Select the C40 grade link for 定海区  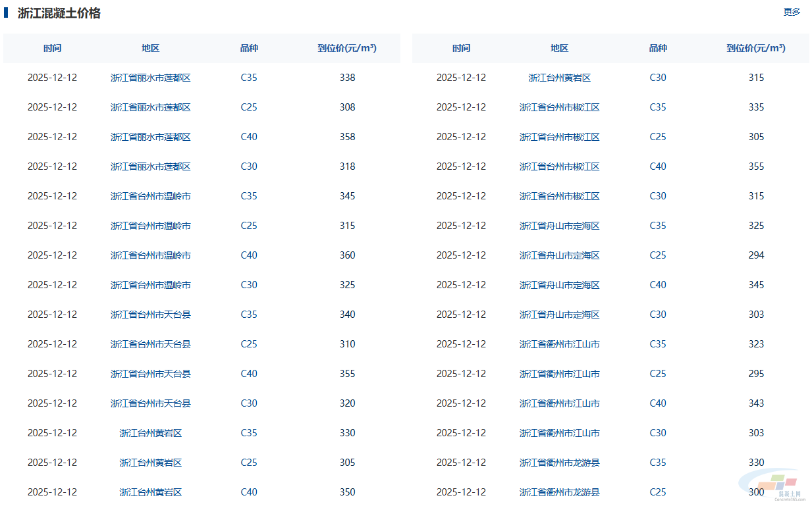pos(658,285)
